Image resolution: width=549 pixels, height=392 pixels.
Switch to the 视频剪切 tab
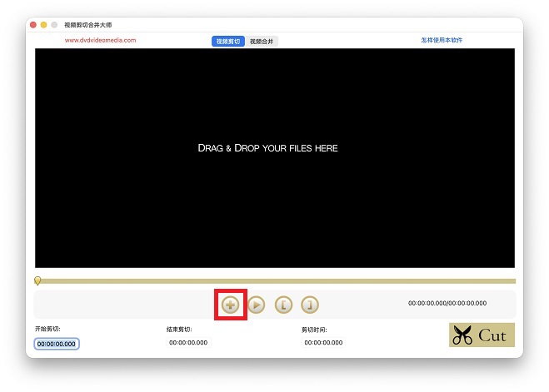[x=227, y=41]
